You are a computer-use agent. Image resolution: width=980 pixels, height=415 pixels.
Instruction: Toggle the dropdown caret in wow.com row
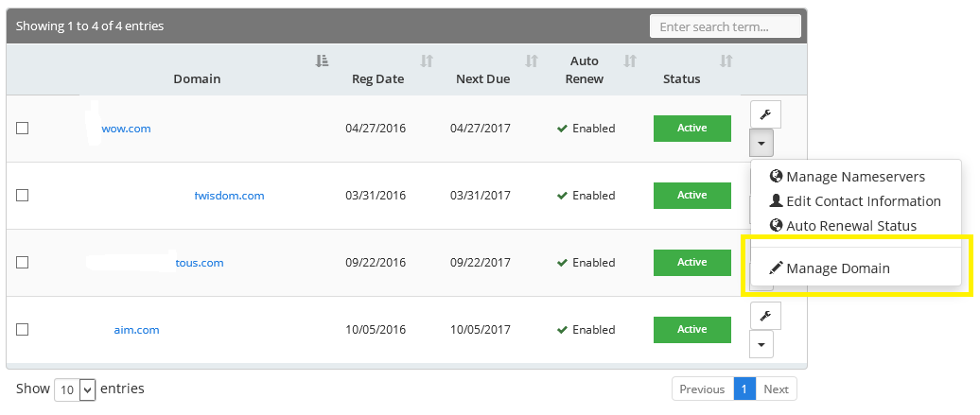pos(761,143)
